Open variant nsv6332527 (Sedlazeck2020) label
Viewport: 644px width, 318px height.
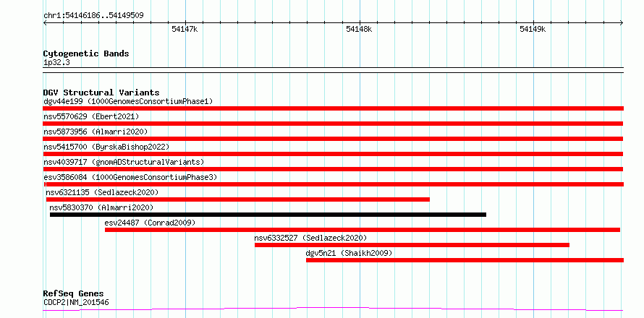point(310,238)
